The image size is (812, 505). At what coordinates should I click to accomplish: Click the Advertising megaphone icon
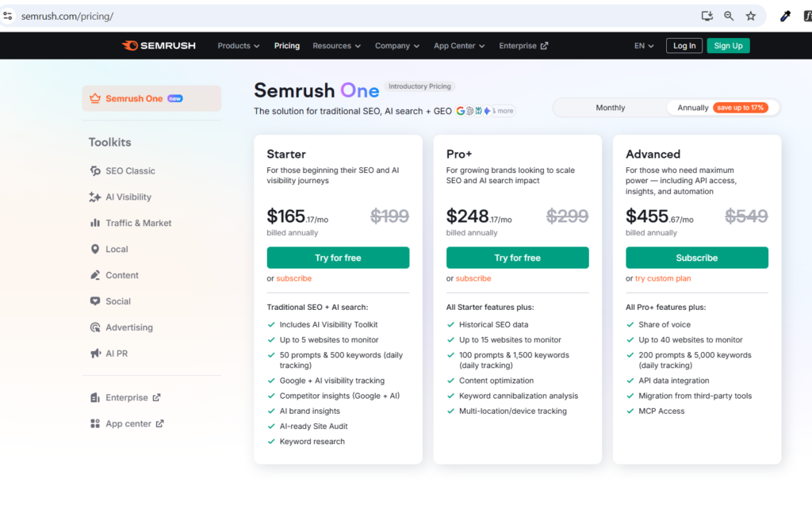tap(94, 327)
